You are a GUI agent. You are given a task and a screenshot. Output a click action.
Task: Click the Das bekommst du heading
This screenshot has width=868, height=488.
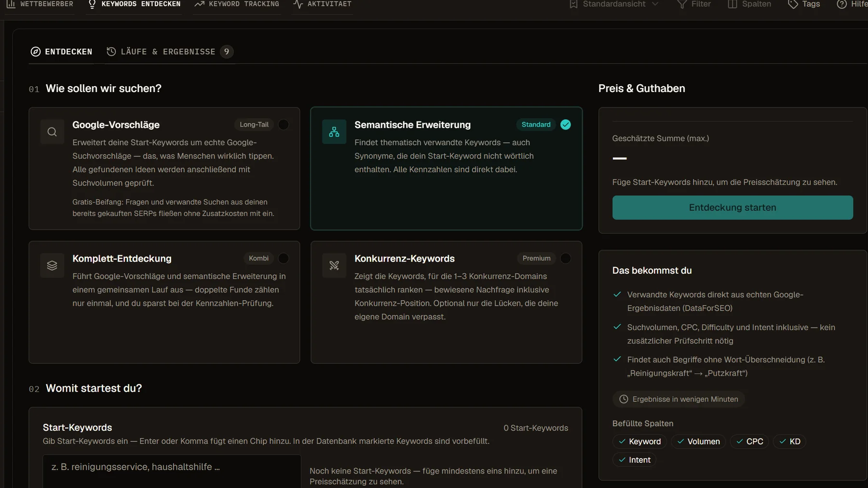pos(652,271)
